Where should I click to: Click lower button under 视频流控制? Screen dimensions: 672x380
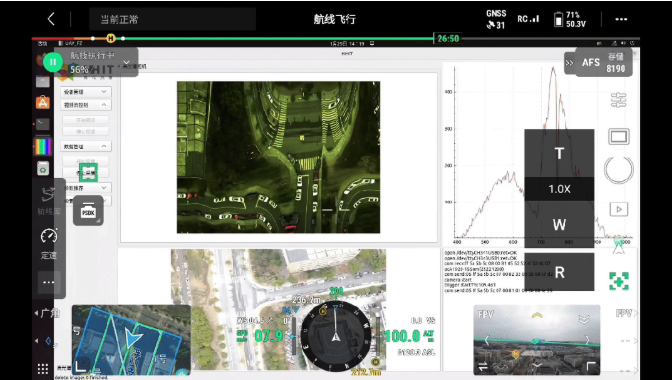pos(86,132)
